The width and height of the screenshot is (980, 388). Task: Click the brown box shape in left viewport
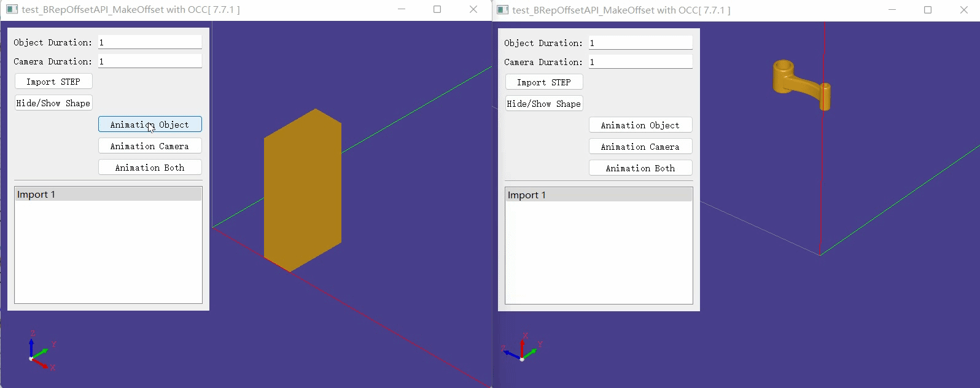[x=303, y=190]
